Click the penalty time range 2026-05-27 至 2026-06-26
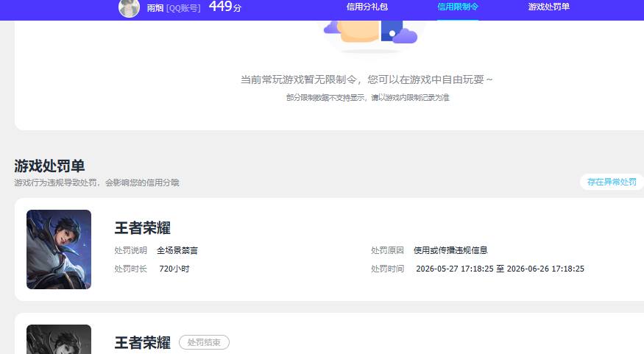644x354 pixels. pyautogui.click(x=500, y=269)
